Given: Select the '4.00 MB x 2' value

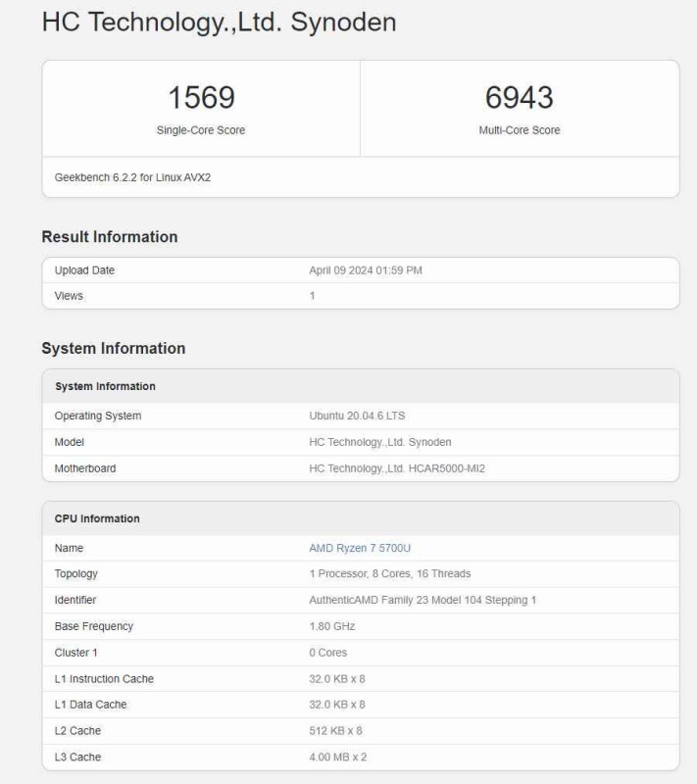Looking at the screenshot, I should (x=338, y=757).
